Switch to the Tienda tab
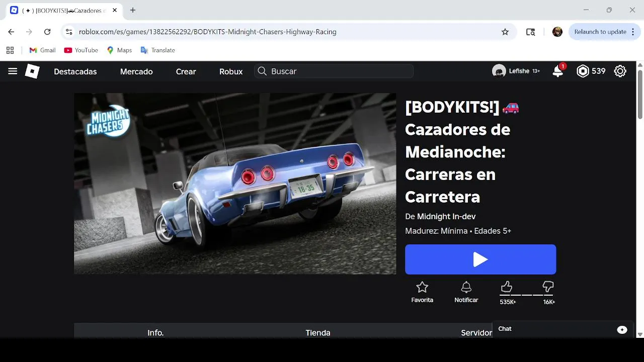This screenshot has width=644, height=362. click(318, 332)
